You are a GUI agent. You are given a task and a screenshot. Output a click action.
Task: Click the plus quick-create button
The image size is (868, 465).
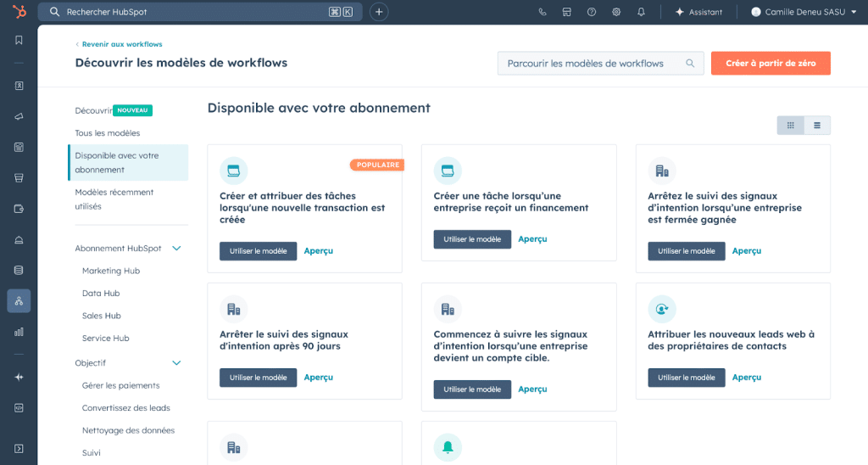379,12
